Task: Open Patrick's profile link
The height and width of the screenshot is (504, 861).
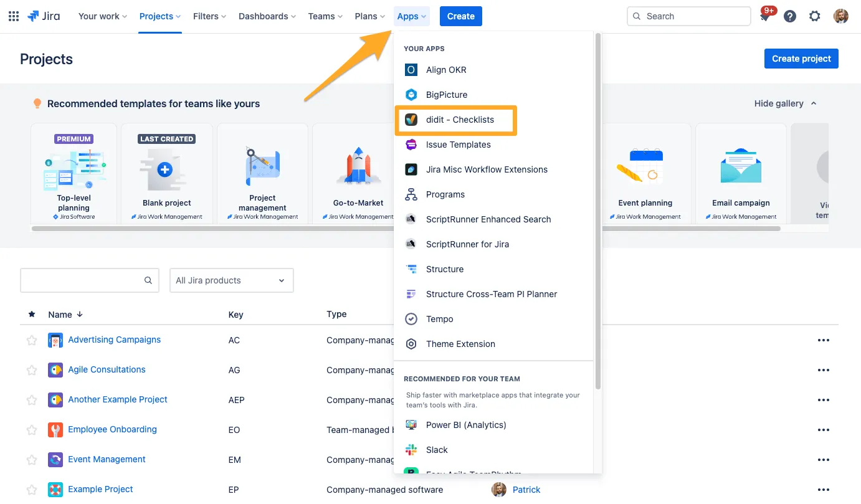Action: click(526, 490)
